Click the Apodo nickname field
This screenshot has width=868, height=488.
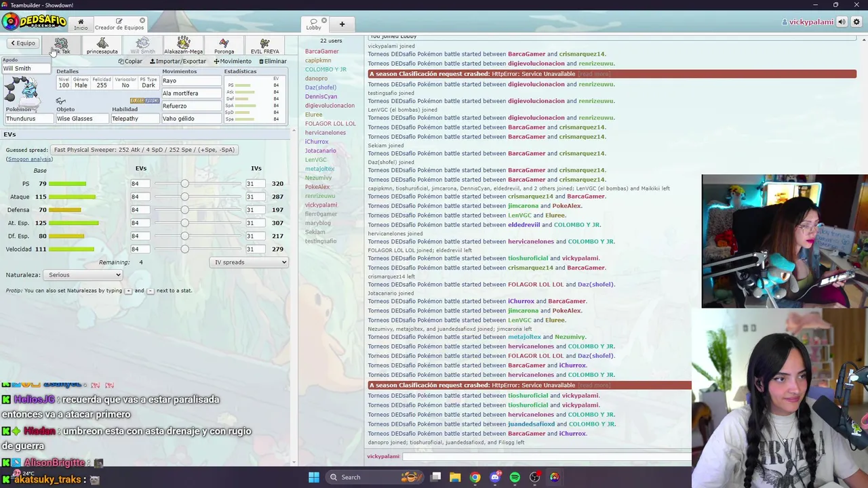[x=26, y=68]
